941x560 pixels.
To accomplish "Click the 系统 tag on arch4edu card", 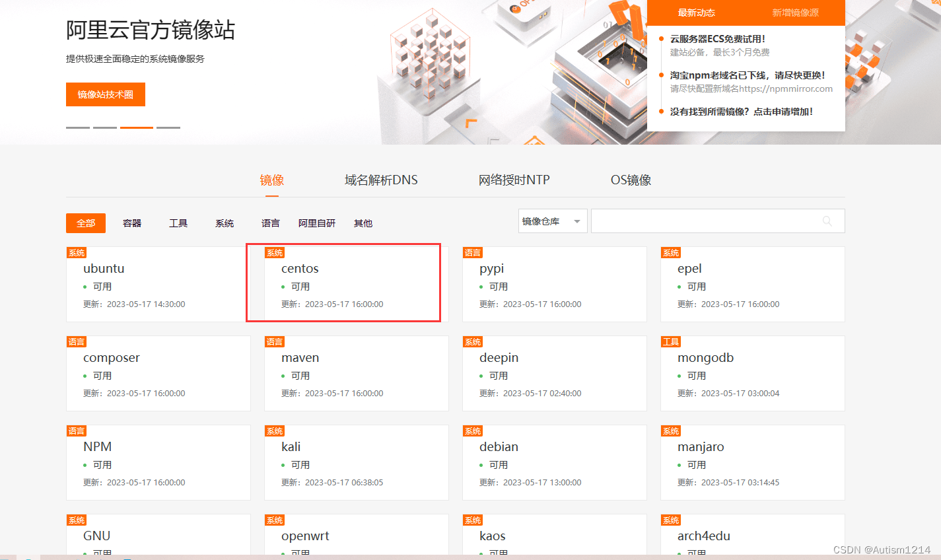I will click(671, 520).
